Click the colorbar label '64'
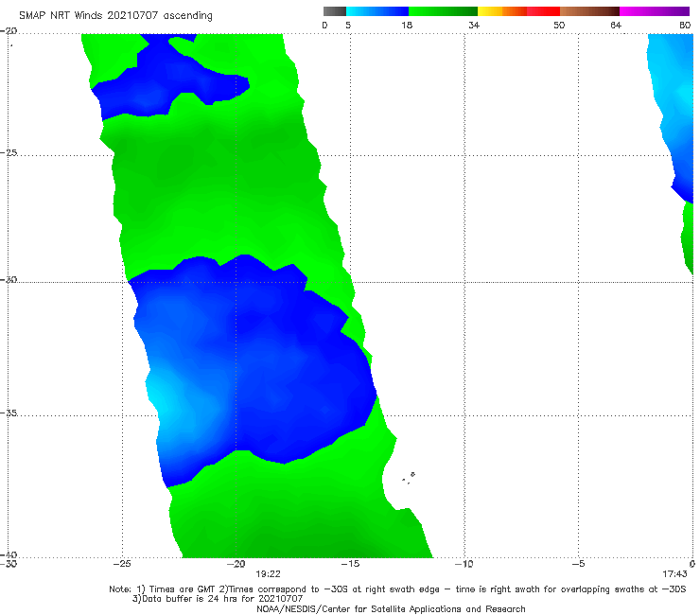Image resolution: width=700 pixels, height=615 pixels. pyautogui.click(x=616, y=26)
